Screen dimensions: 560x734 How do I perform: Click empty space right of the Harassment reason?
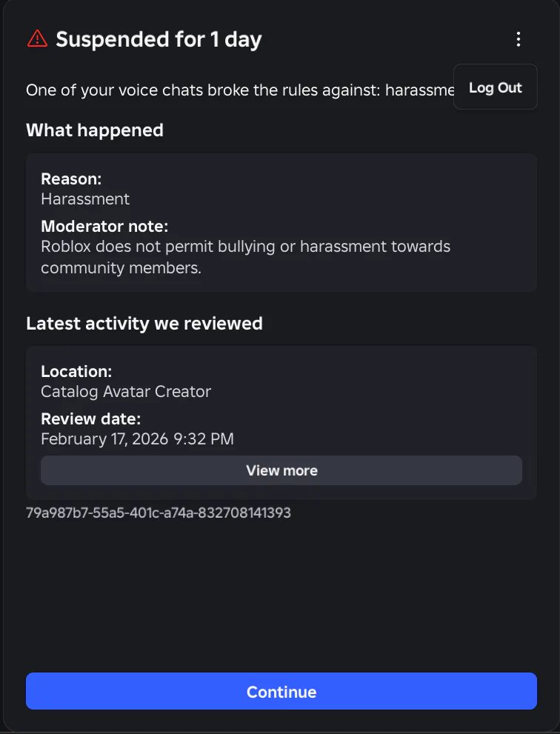tap(333, 198)
